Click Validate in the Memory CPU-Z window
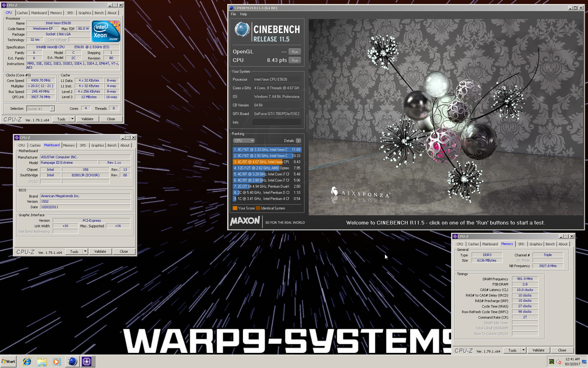The width and height of the screenshot is (588, 368). [x=538, y=350]
